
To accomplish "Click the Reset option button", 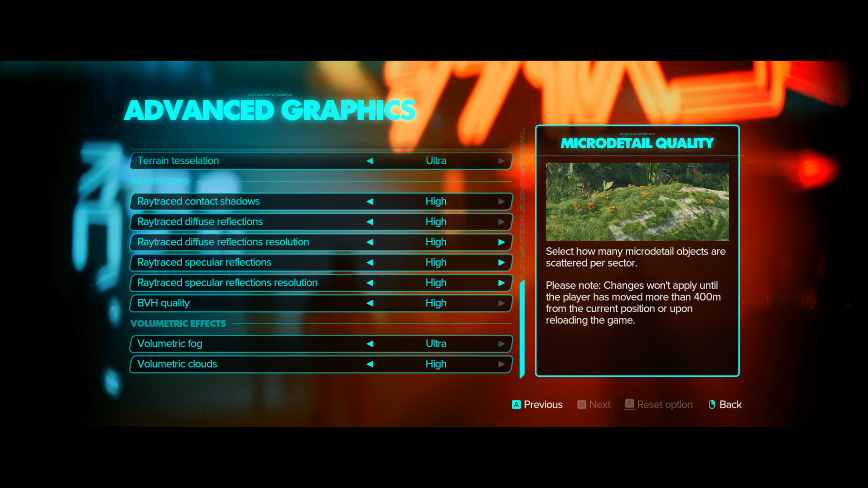I will tap(657, 404).
